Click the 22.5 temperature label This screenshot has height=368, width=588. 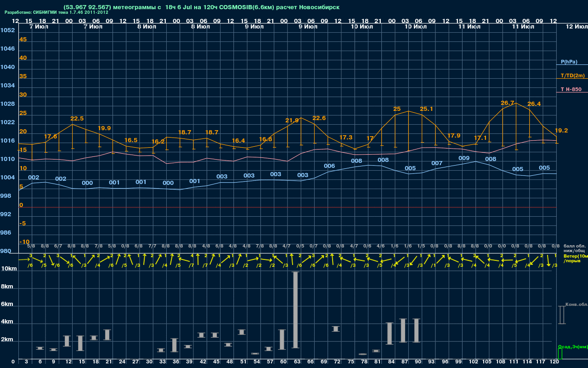[x=77, y=119]
